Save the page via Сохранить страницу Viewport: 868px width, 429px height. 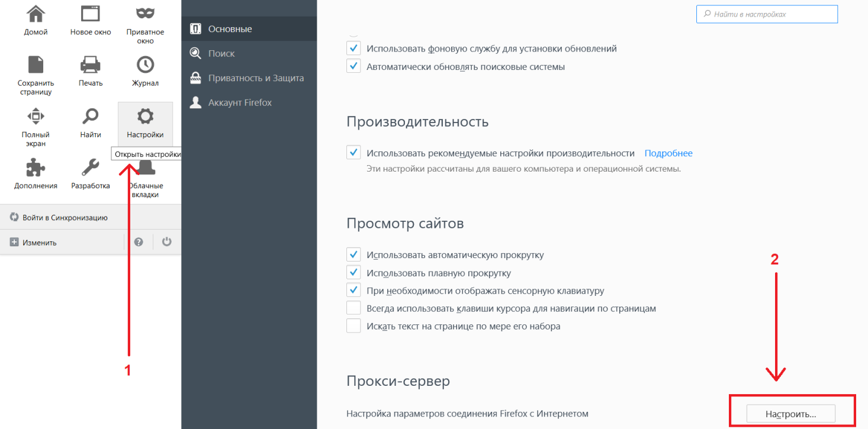tap(36, 75)
